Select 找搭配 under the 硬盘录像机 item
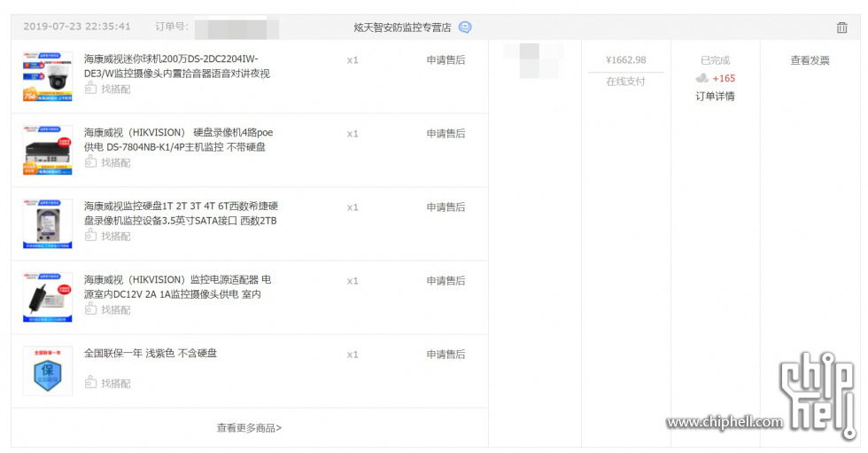 (108, 162)
